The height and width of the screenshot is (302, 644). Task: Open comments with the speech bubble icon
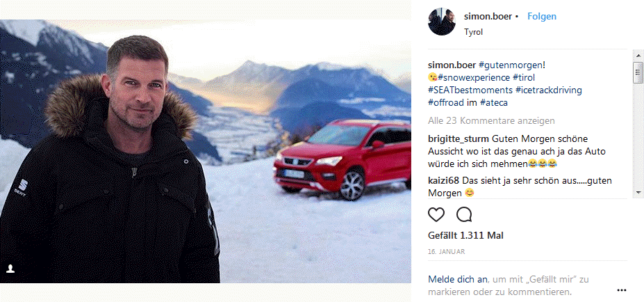pyautogui.click(x=464, y=214)
